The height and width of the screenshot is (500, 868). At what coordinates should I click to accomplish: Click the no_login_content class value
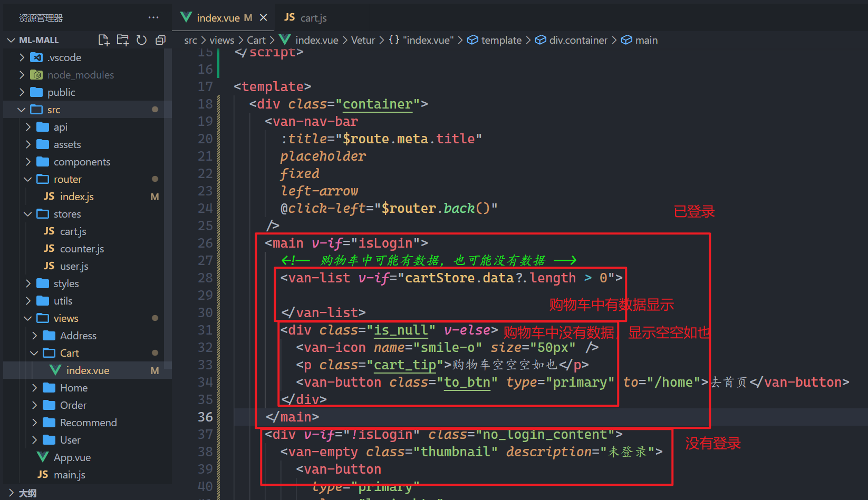pyautogui.click(x=545, y=435)
